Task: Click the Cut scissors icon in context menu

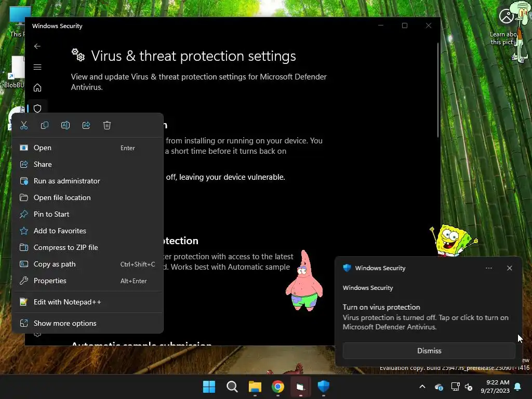Action: click(x=24, y=125)
